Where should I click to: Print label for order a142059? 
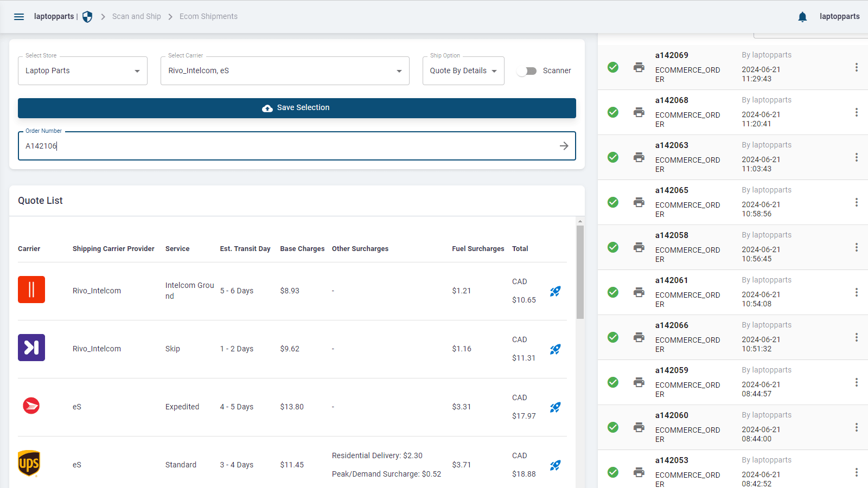639,382
